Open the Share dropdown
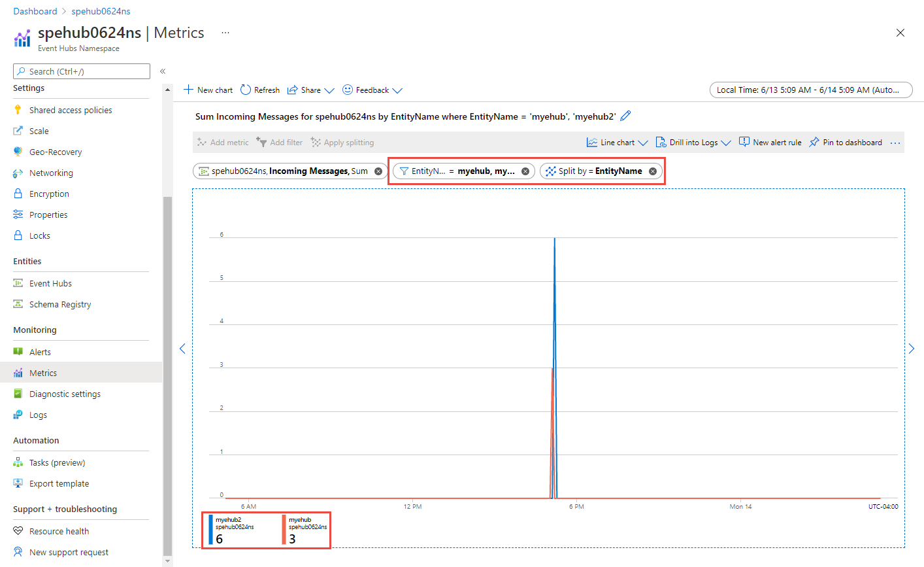This screenshot has height=567, width=924. (x=311, y=90)
